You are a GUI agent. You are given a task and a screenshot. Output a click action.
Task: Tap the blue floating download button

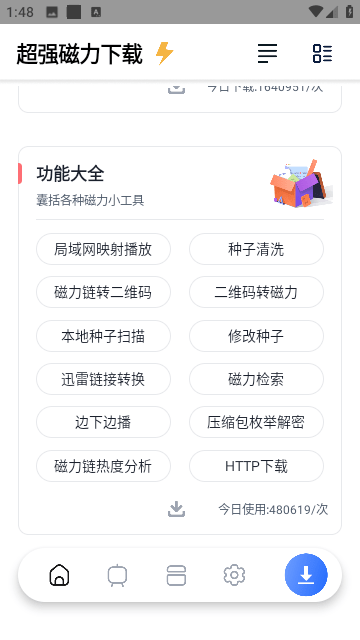coord(306,575)
